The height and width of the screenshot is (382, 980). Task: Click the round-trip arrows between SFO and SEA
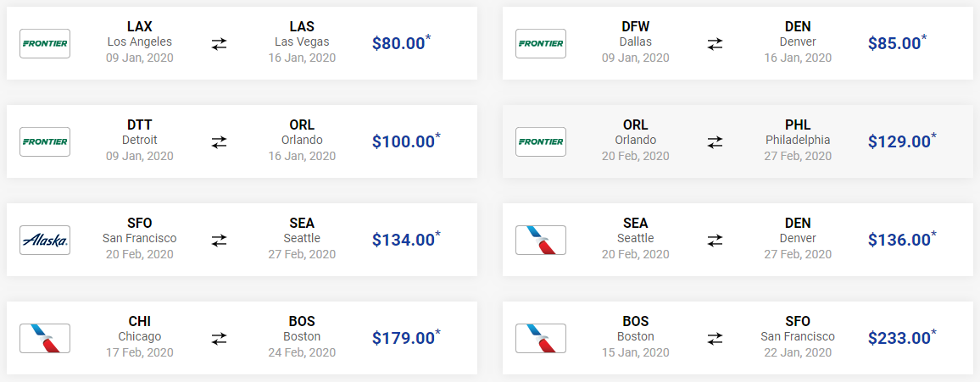click(219, 241)
